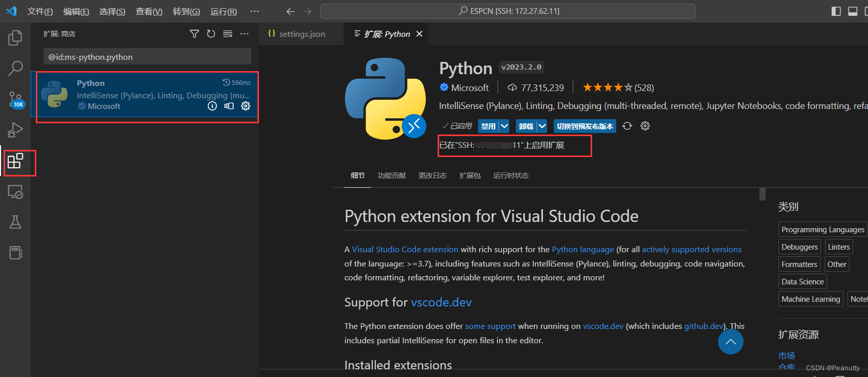Click the title bar command center search box
The width and height of the screenshot is (868, 377).
[508, 11]
